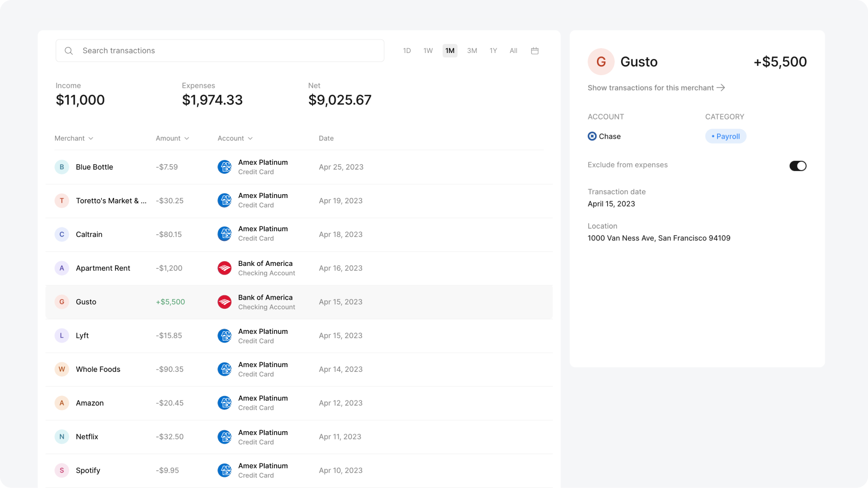Click the Amazon merchant avatar
The height and width of the screenshot is (488, 868).
coord(62,403)
